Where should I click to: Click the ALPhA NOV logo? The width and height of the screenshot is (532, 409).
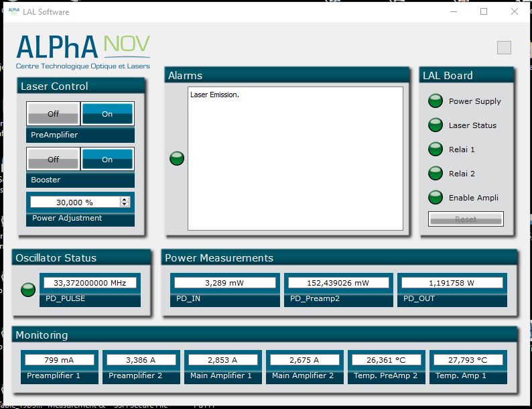tap(83, 50)
